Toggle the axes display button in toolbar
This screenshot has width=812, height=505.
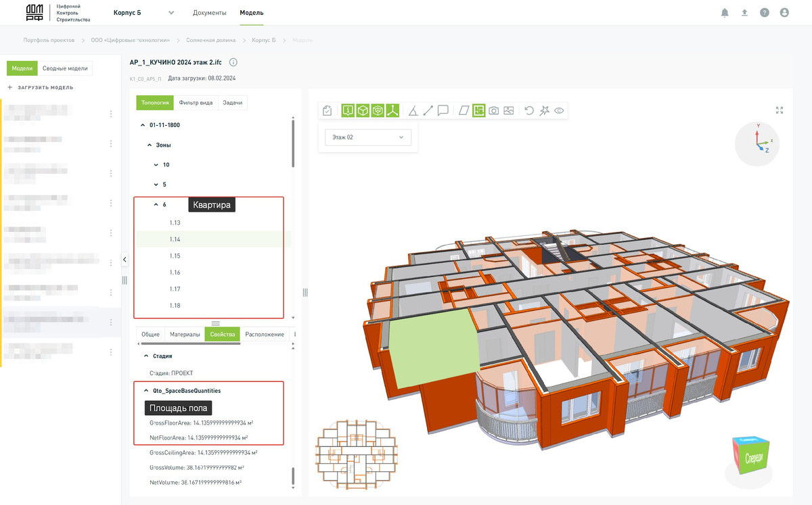(x=392, y=111)
